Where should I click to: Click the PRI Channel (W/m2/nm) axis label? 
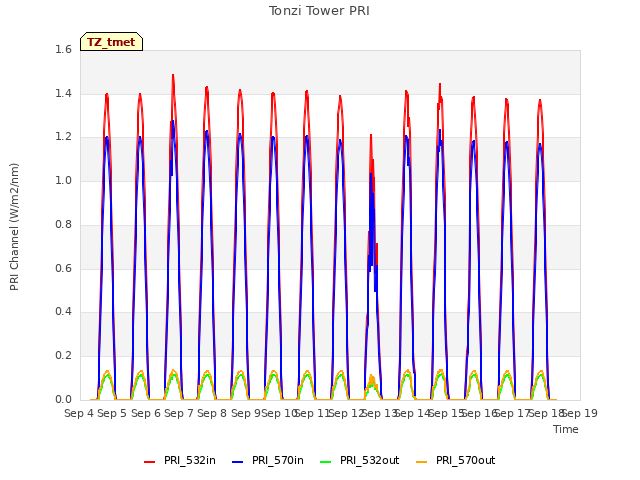click(x=14, y=227)
